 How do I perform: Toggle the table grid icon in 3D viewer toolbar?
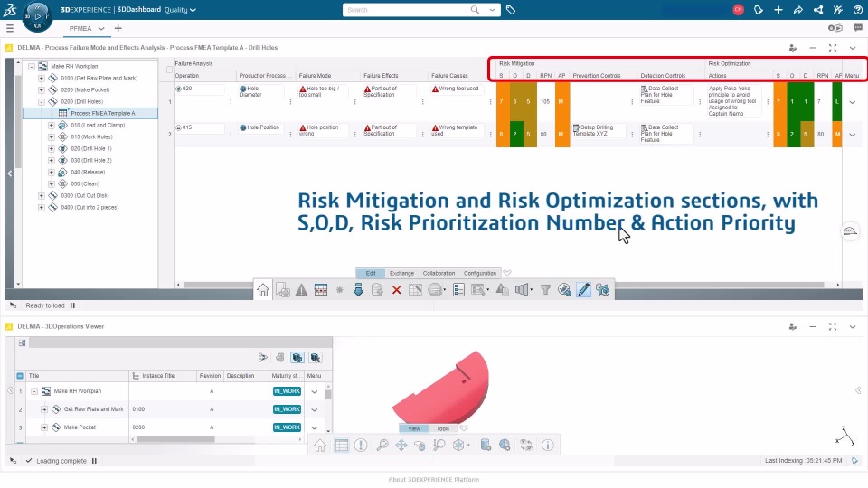point(342,446)
